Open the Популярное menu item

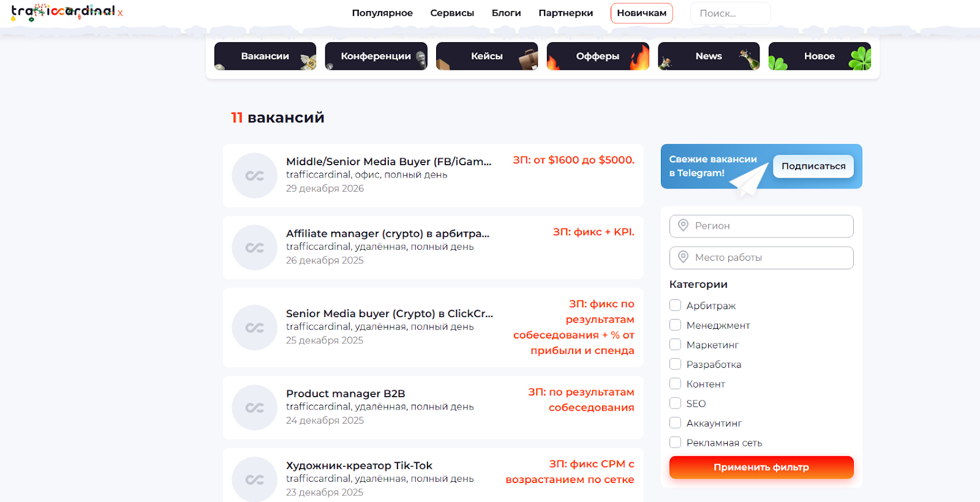(x=382, y=13)
